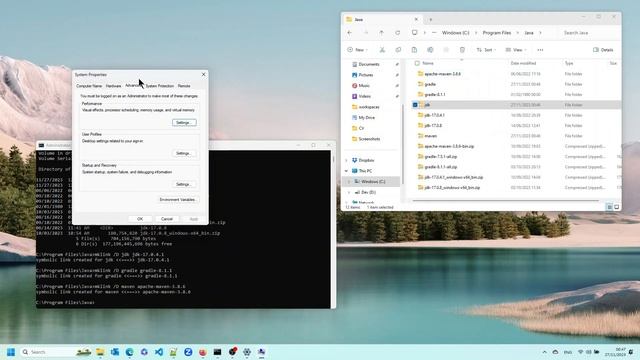Click the Copy icon in Explorer toolbar
Screen dimensions: 640x360
click(398, 50)
